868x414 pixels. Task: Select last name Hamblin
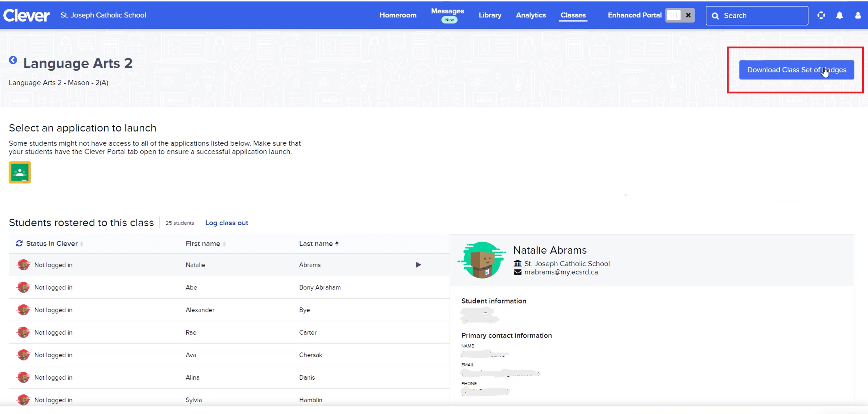311,400
